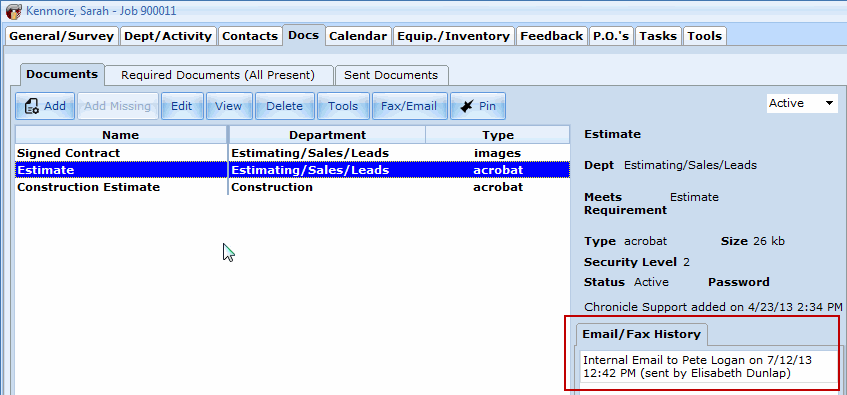This screenshot has width=847, height=395.
Task: Click the Pin button
Action: point(478,106)
